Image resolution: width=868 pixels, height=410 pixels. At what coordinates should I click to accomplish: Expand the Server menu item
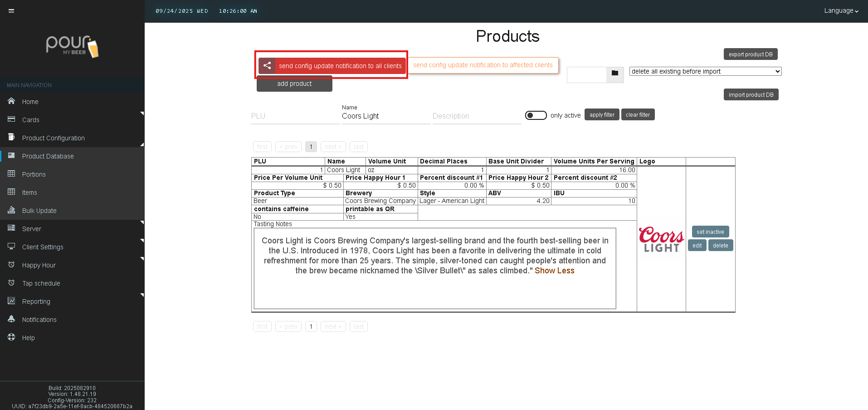coord(32,229)
